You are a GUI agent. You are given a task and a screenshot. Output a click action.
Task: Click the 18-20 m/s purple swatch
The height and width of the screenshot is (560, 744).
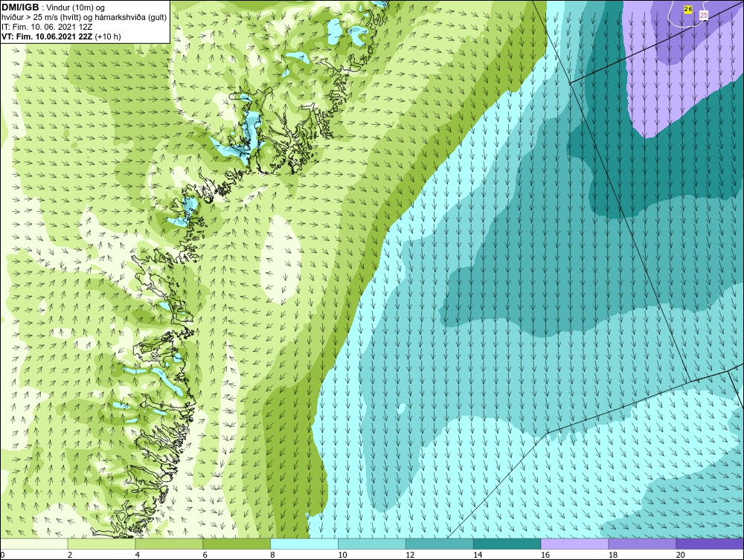(x=642, y=544)
